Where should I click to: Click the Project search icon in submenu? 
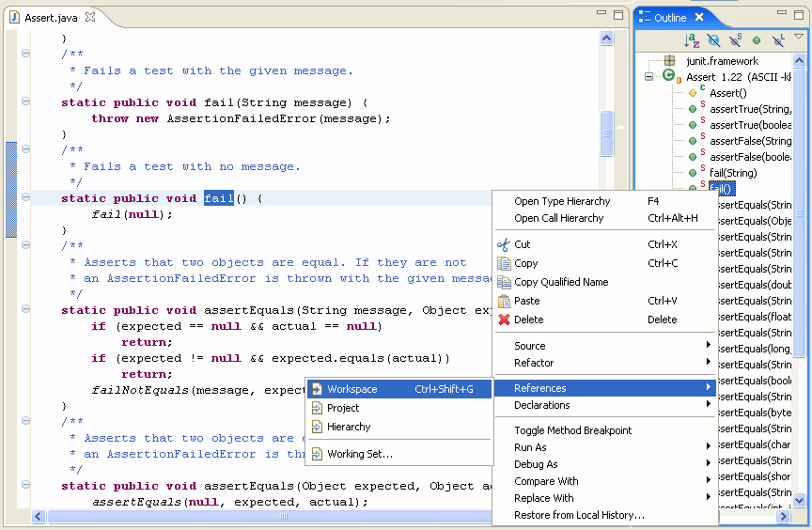(317, 408)
